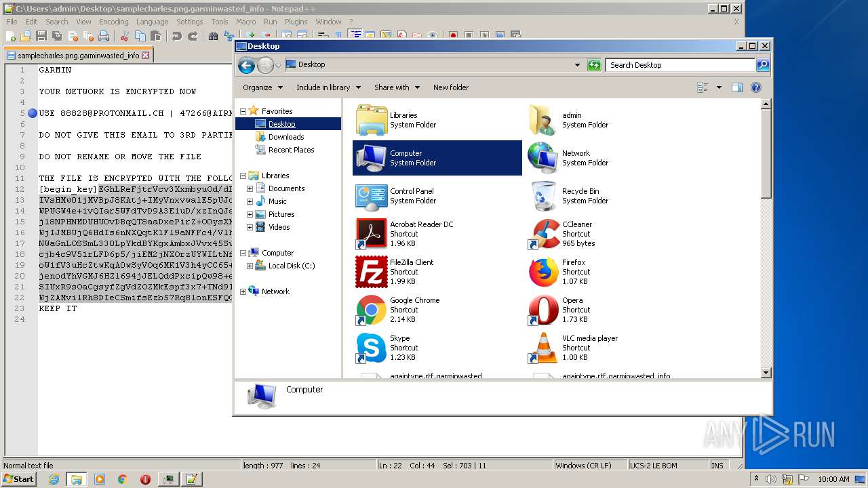Click the Undo arrow in Notepad++ toolbar

point(176,36)
